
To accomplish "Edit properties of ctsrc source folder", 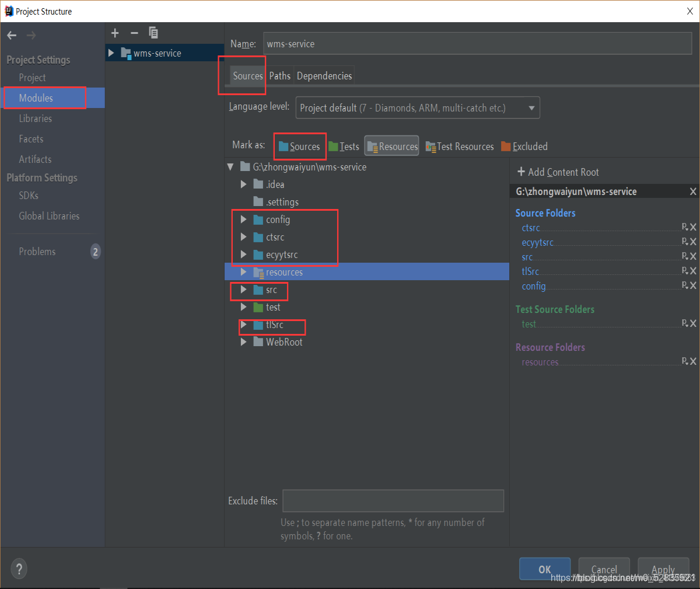I will pos(685,227).
